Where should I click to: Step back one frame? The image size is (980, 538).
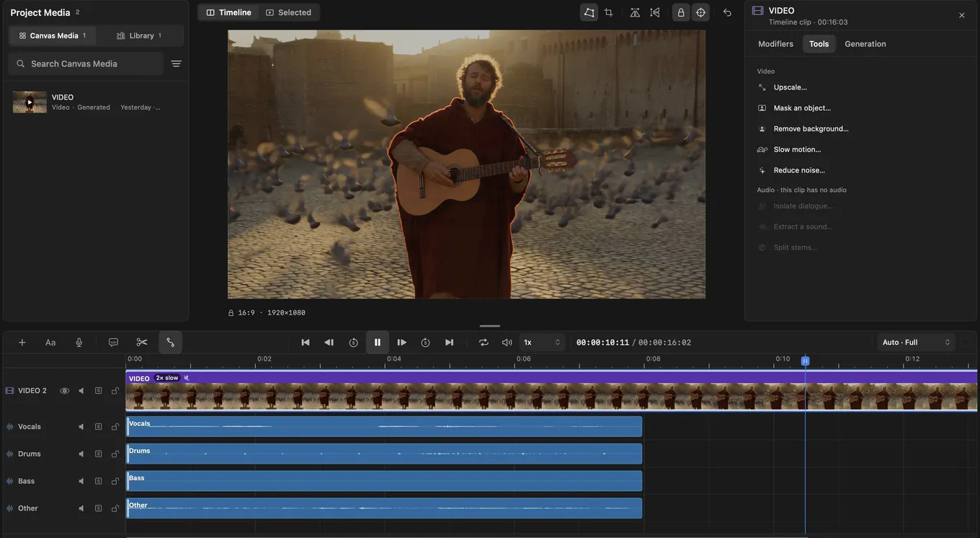(329, 343)
